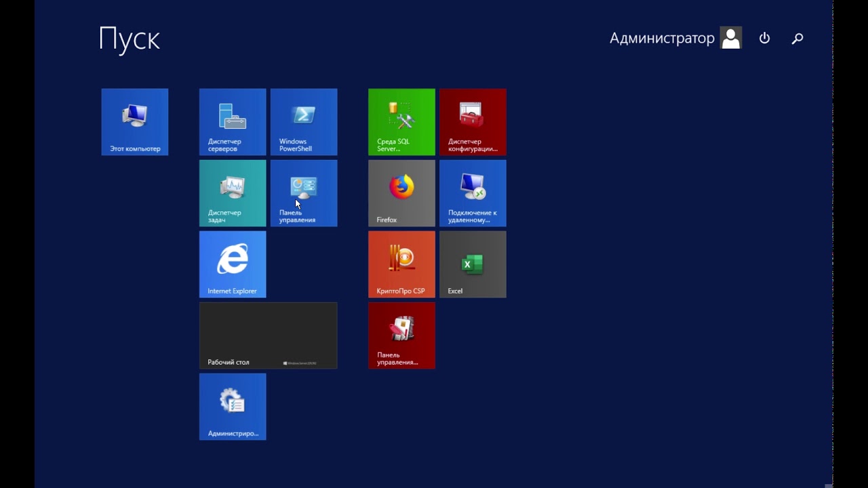Launch КриптоПро CSP tile
The height and width of the screenshot is (488, 868).
click(401, 264)
